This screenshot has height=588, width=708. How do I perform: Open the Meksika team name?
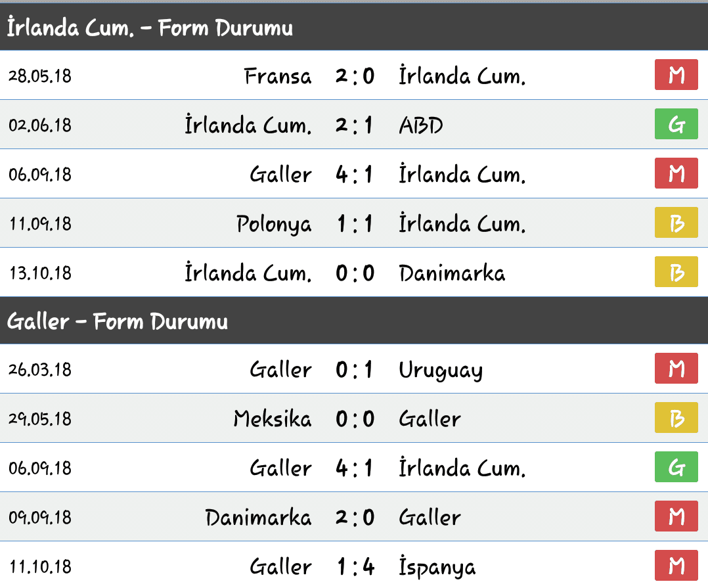273,418
